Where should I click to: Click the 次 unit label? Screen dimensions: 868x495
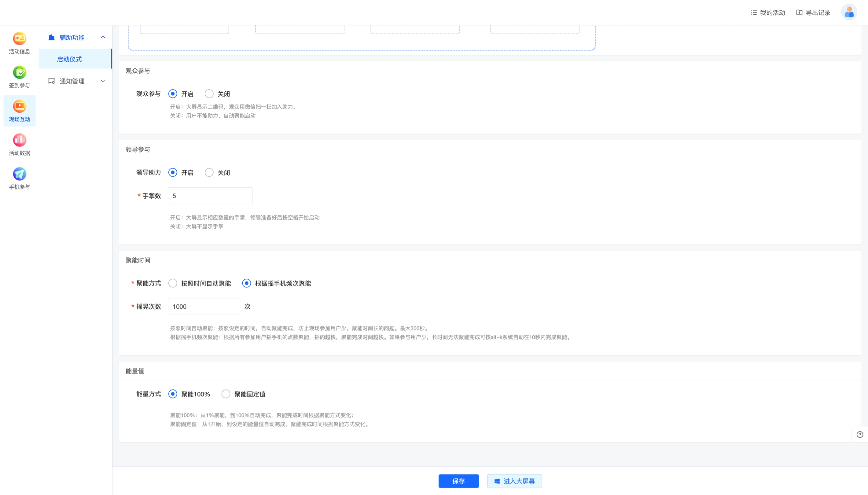pyautogui.click(x=247, y=306)
